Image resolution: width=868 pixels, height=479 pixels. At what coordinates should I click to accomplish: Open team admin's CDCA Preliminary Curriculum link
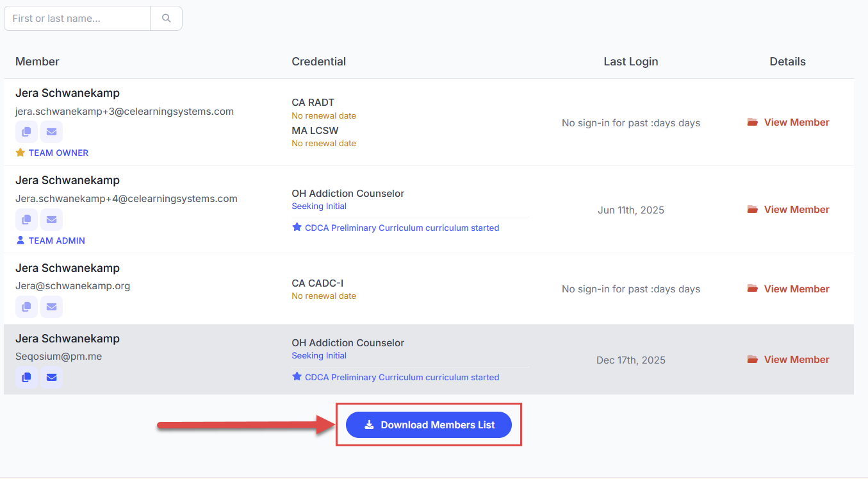(402, 228)
